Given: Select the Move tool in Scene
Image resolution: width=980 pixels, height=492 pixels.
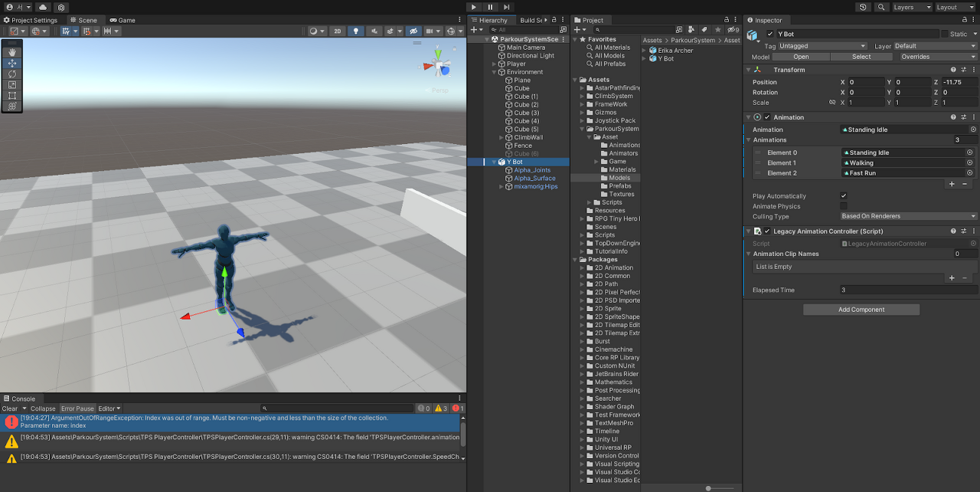Looking at the screenshot, I should (12, 63).
